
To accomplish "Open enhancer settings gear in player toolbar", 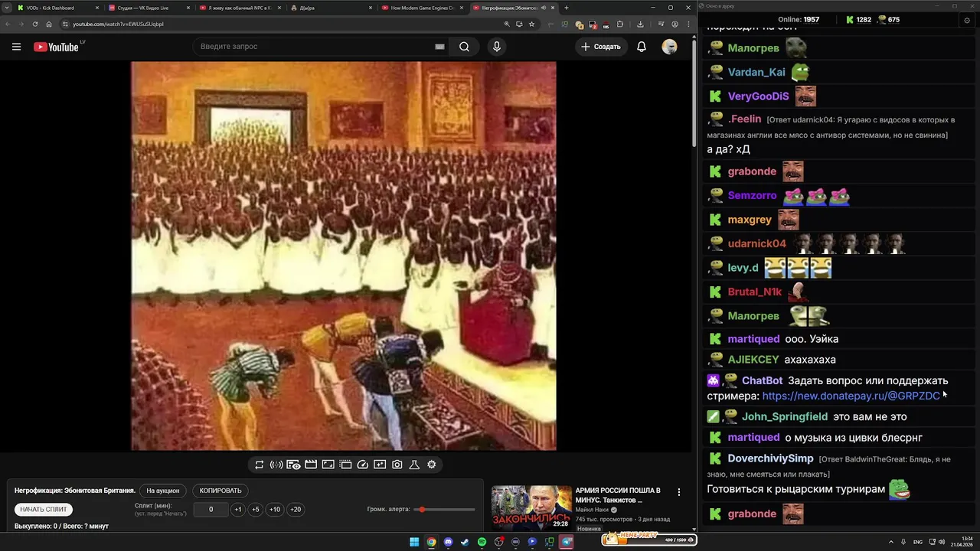I will (x=432, y=465).
